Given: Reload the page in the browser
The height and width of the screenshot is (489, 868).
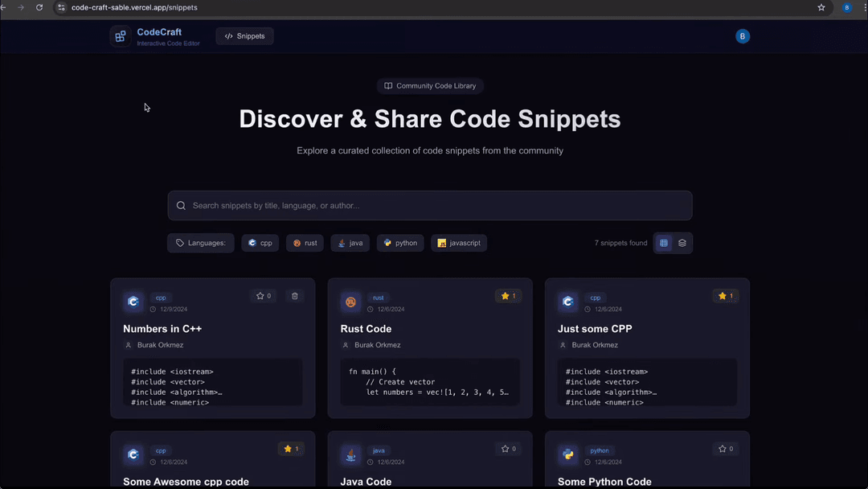Looking at the screenshot, I should [x=39, y=7].
